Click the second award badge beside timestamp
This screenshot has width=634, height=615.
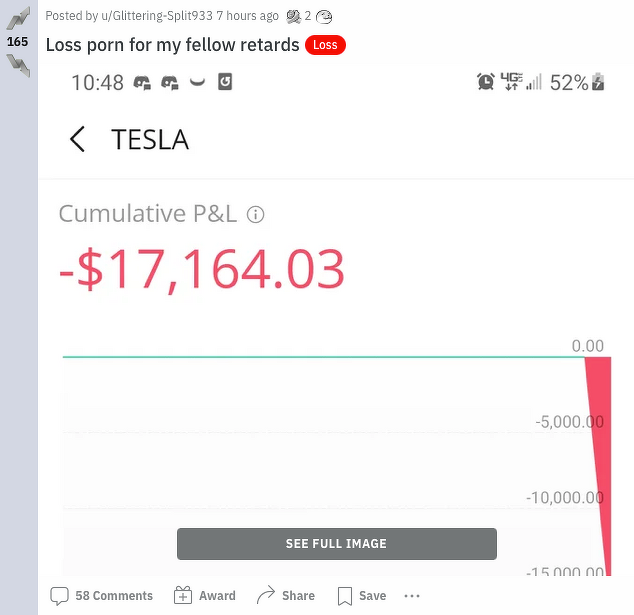pos(324,16)
